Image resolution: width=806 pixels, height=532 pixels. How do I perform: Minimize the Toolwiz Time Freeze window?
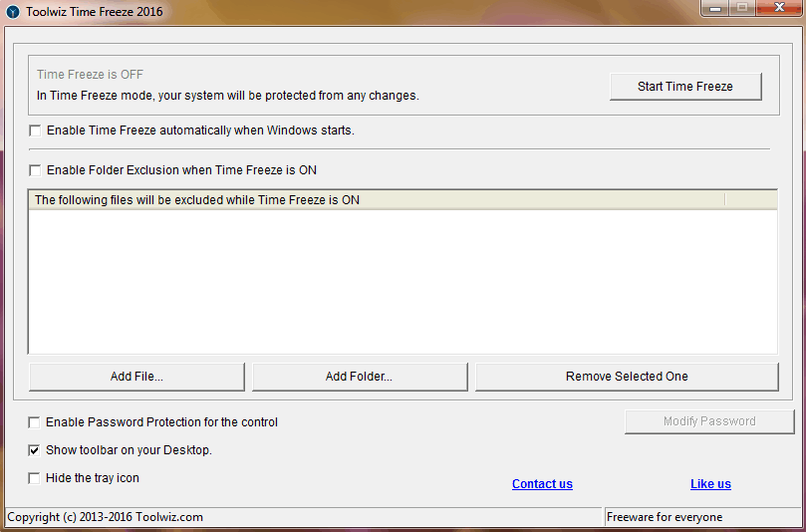pos(715,8)
